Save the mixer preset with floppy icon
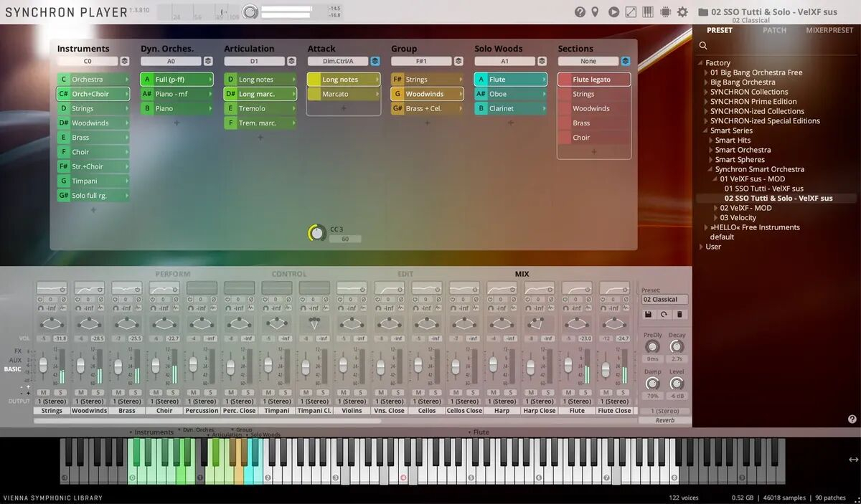The height and width of the screenshot is (504, 861). [649, 314]
